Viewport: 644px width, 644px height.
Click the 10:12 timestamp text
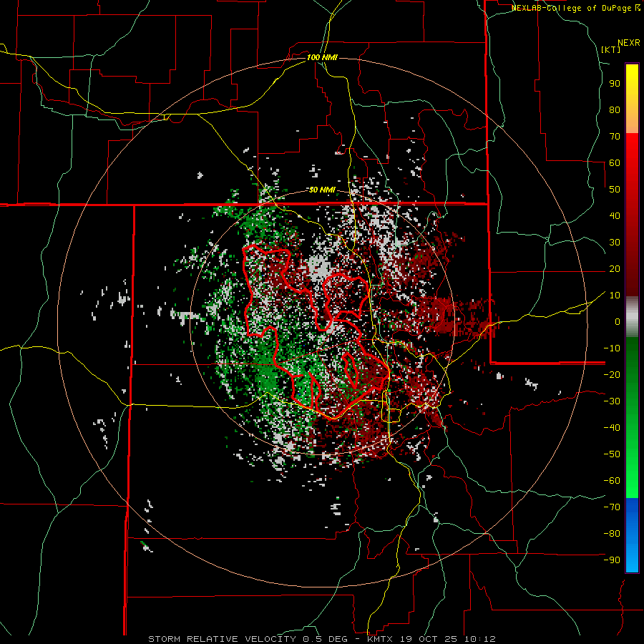480,639
